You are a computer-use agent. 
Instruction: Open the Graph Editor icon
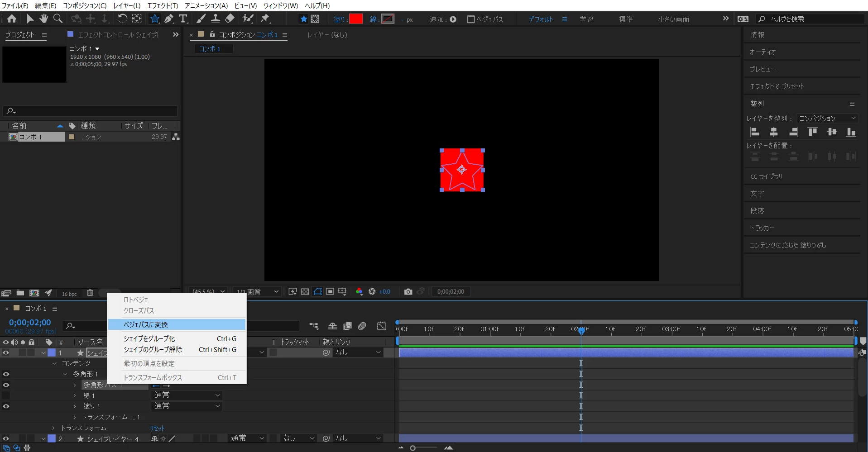382,326
